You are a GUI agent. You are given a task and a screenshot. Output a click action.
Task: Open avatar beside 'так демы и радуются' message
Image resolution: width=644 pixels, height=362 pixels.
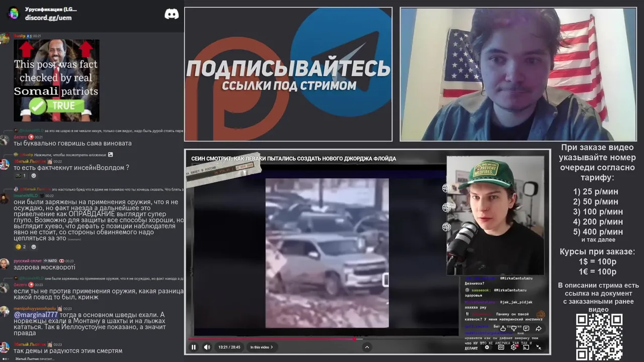pyautogui.click(x=4, y=347)
